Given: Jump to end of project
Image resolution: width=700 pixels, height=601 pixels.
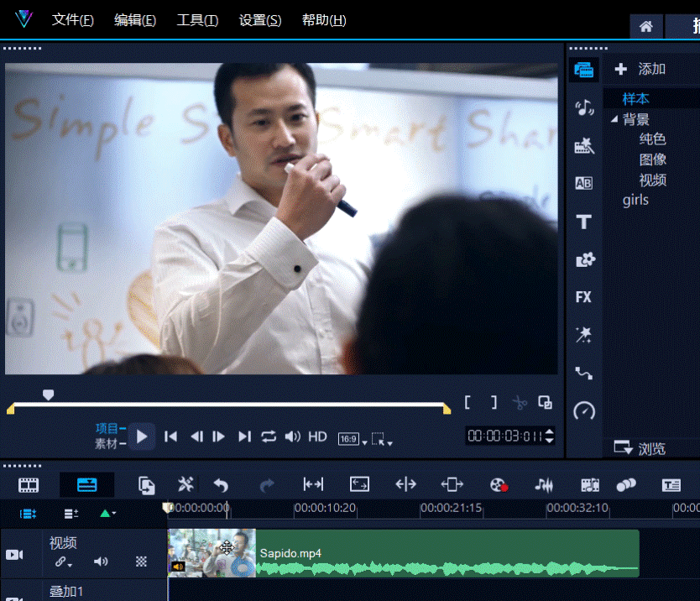Looking at the screenshot, I should [x=244, y=436].
